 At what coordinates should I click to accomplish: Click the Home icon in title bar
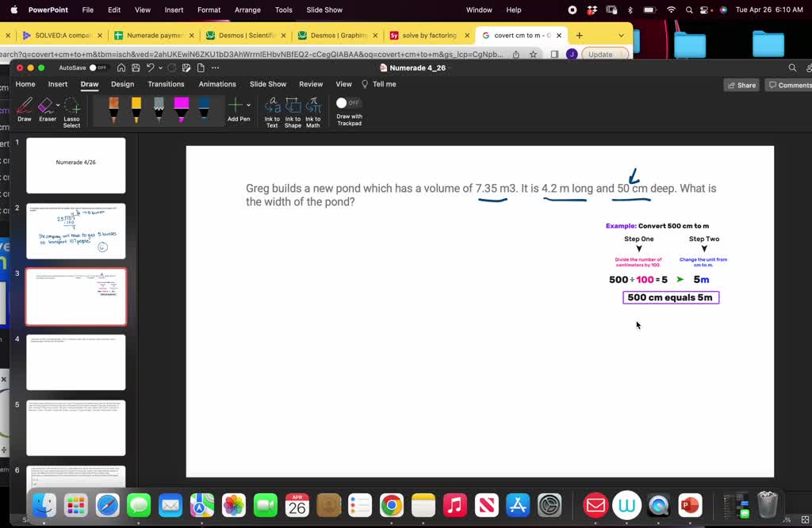click(121, 68)
